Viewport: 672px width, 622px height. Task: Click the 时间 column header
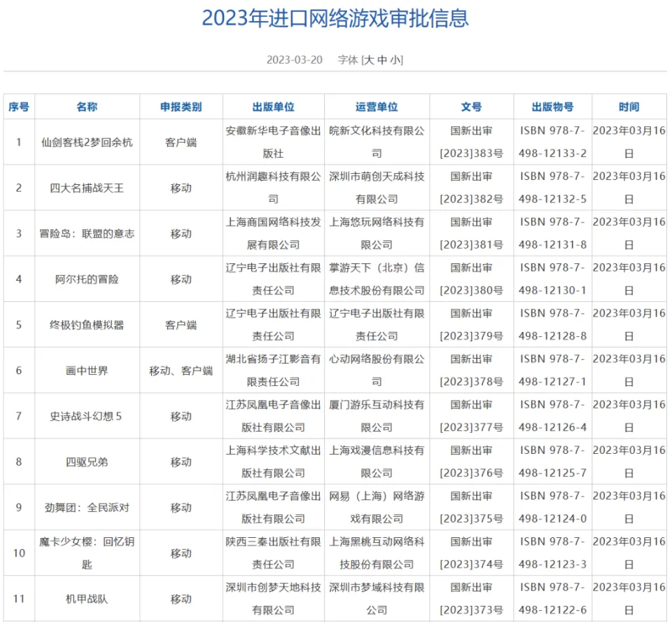coord(629,107)
